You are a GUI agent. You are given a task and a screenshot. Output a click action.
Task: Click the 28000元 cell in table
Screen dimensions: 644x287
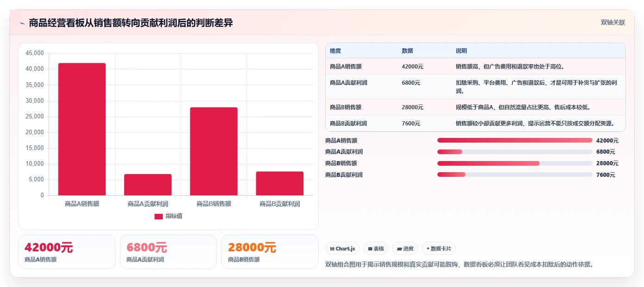coord(412,107)
